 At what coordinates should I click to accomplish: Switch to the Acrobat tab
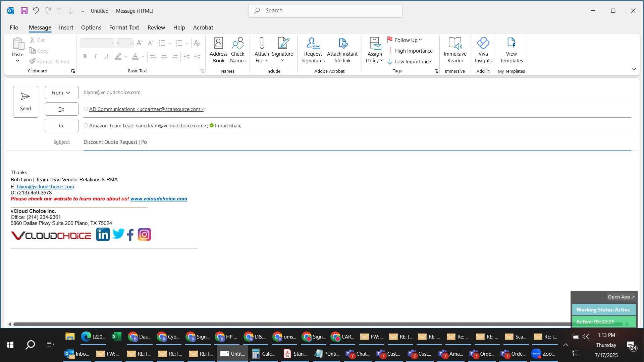coord(203,27)
